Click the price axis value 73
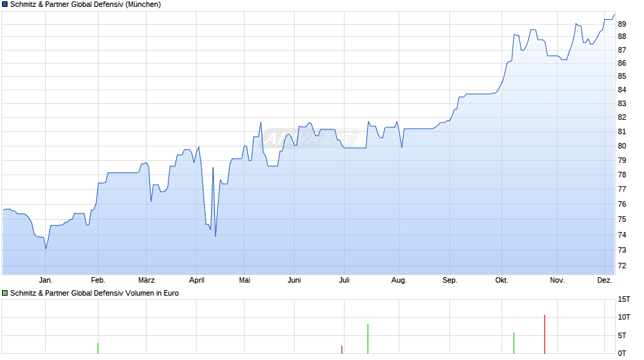This screenshot has height=360, width=644. [622, 250]
